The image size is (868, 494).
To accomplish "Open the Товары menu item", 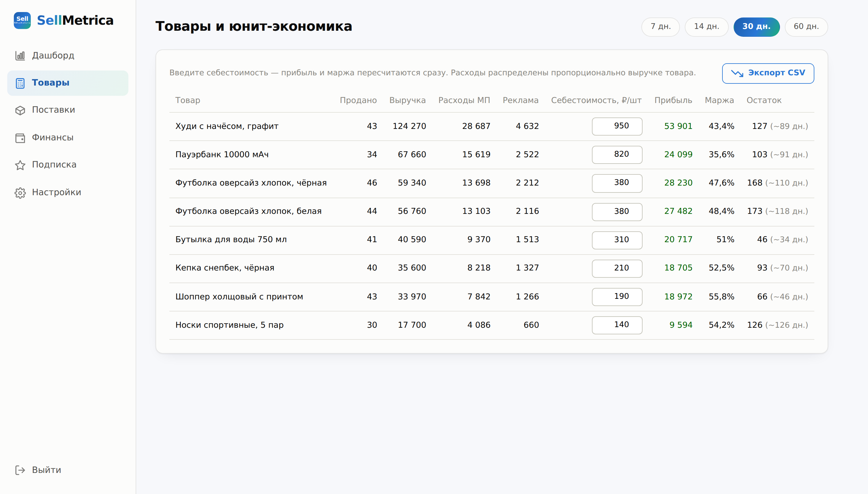I will point(68,83).
